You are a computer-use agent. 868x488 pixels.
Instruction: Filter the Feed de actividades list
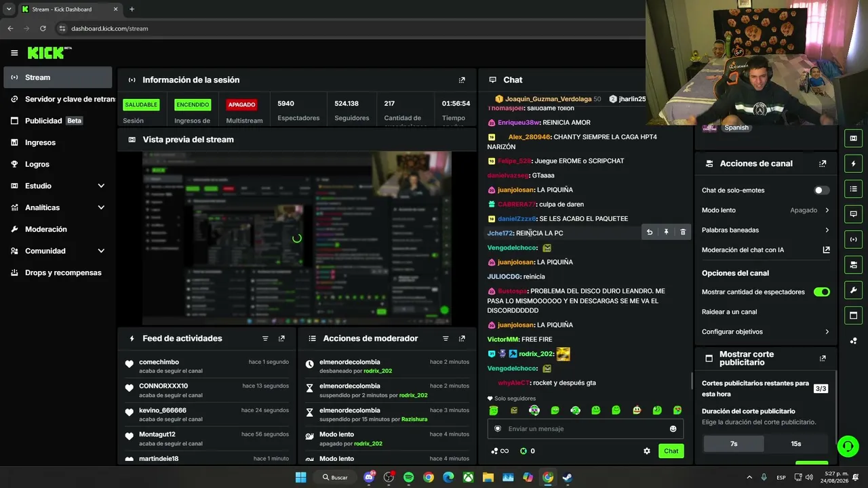265,339
